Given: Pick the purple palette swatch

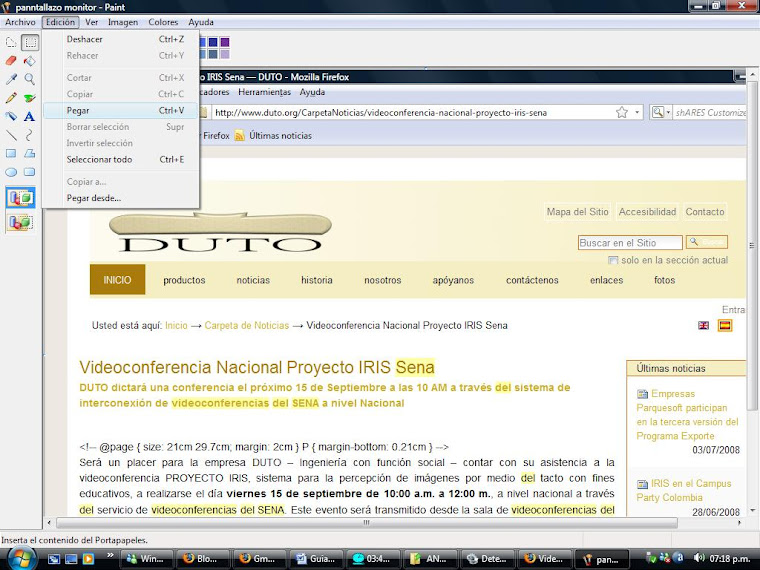Looking at the screenshot, I should click(225, 42).
